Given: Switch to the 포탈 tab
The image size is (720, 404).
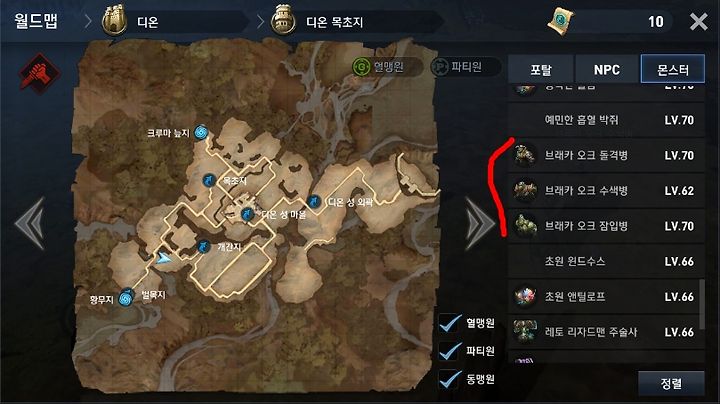Looking at the screenshot, I should click(x=541, y=69).
